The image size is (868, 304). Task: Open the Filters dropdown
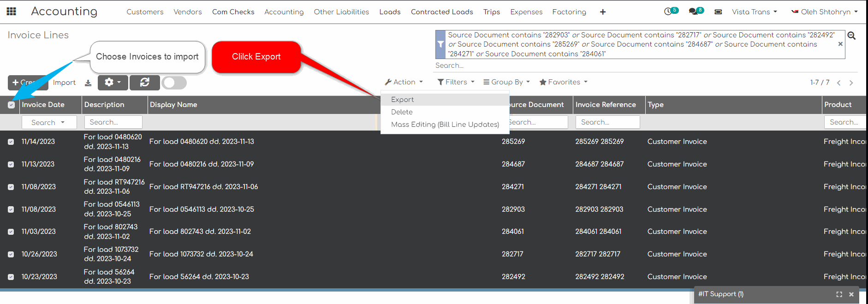(x=456, y=82)
